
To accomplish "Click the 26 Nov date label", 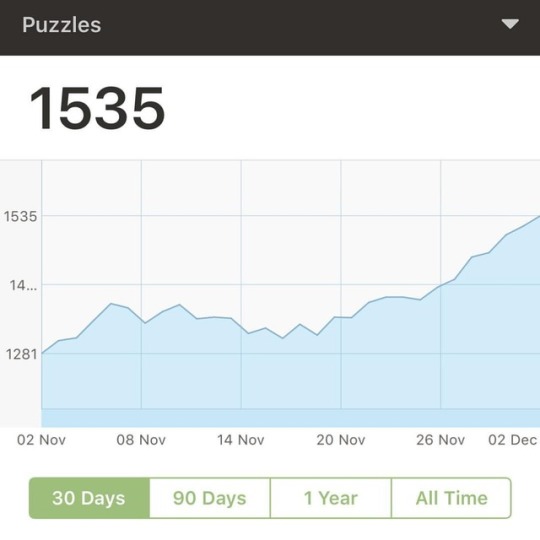I will [x=440, y=440].
